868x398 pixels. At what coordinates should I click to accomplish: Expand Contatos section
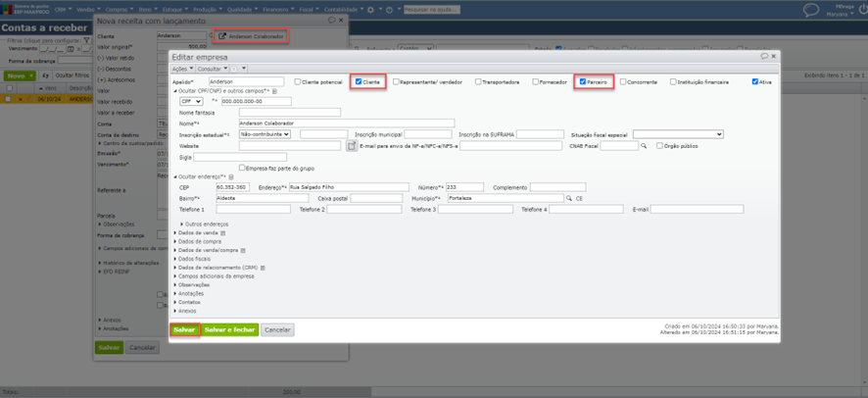click(x=187, y=302)
